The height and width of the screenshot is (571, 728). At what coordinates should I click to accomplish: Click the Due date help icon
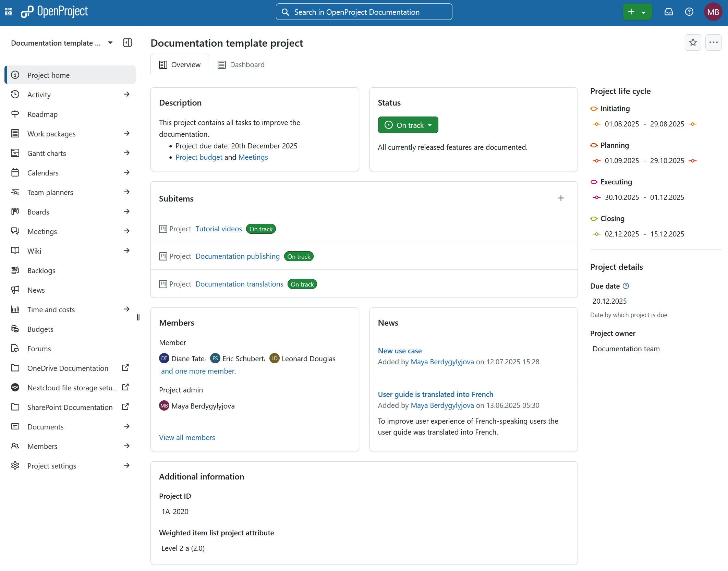pos(626,286)
